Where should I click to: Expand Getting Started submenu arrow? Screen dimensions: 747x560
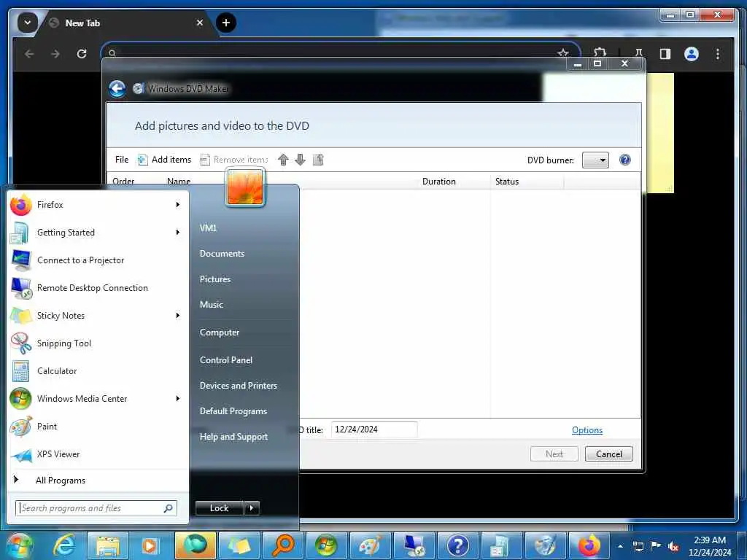coord(178,233)
